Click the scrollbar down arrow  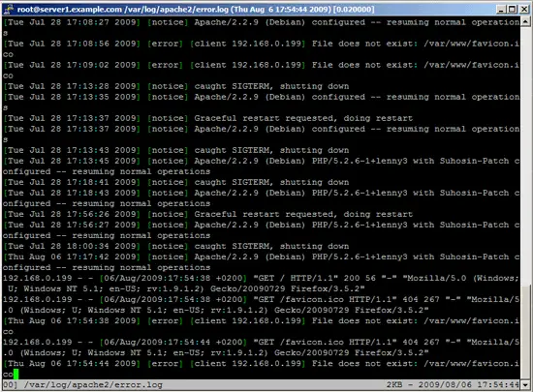[x=525, y=385]
